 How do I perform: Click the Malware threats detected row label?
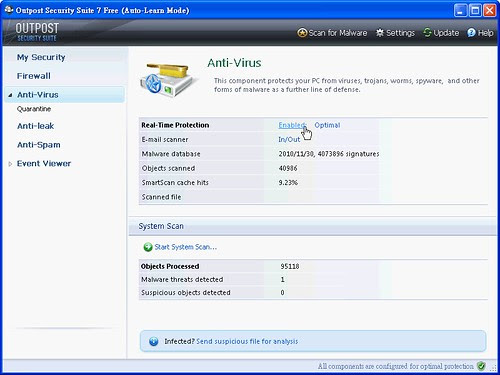pos(182,279)
